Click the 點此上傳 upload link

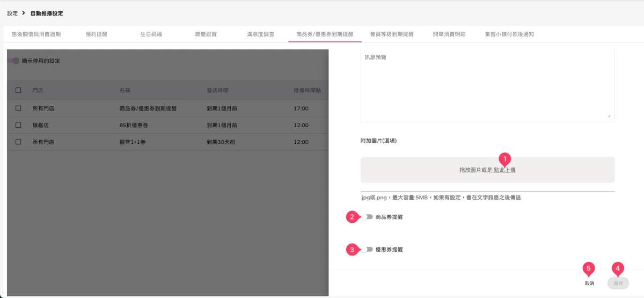coord(505,170)
